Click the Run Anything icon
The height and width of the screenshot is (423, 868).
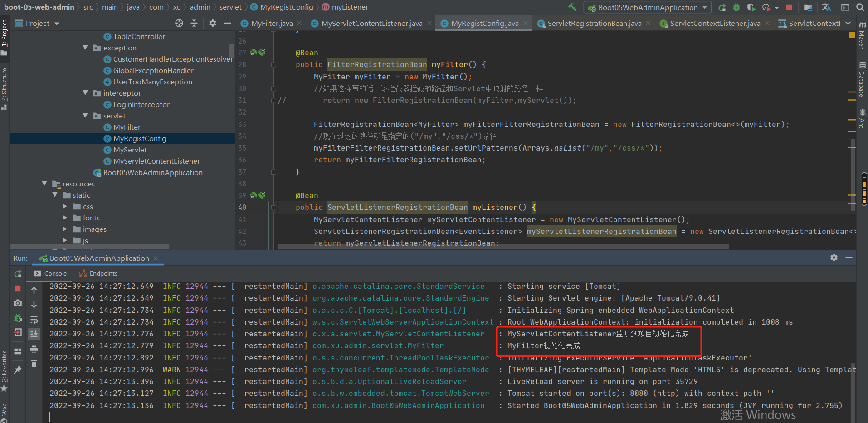845,7
